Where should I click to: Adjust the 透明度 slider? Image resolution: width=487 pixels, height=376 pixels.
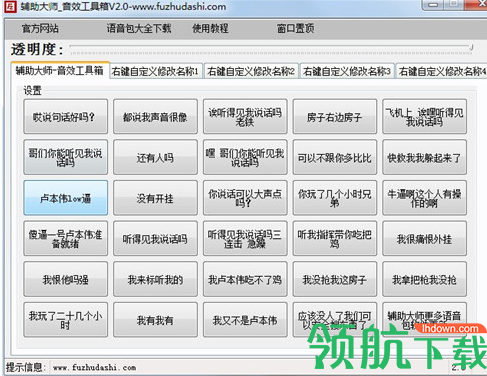coord(271,49)
